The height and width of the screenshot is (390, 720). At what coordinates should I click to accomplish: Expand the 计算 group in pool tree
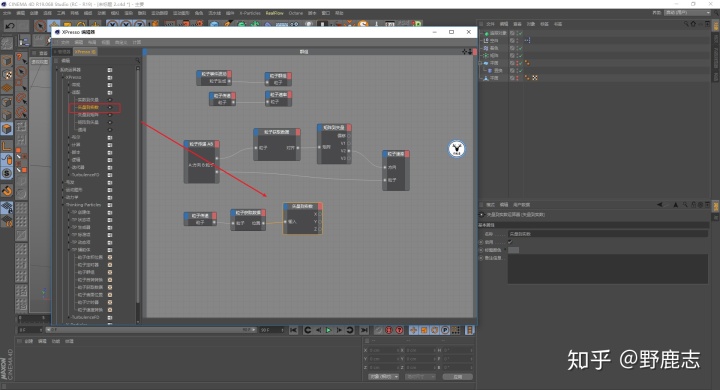point(70,145)
